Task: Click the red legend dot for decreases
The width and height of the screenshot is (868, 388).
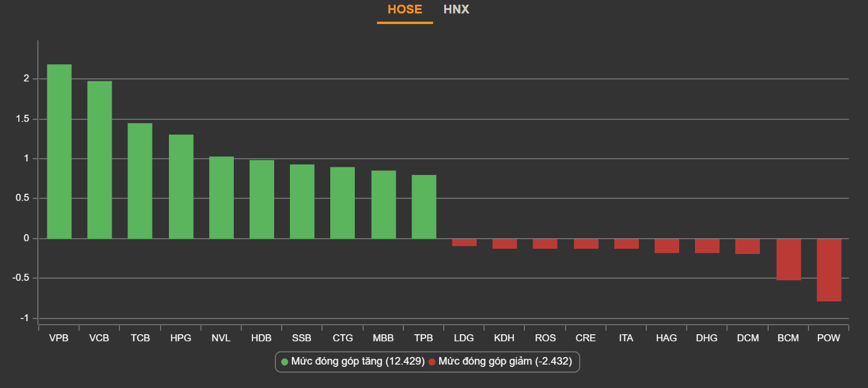Action: [x=432, y=362]
